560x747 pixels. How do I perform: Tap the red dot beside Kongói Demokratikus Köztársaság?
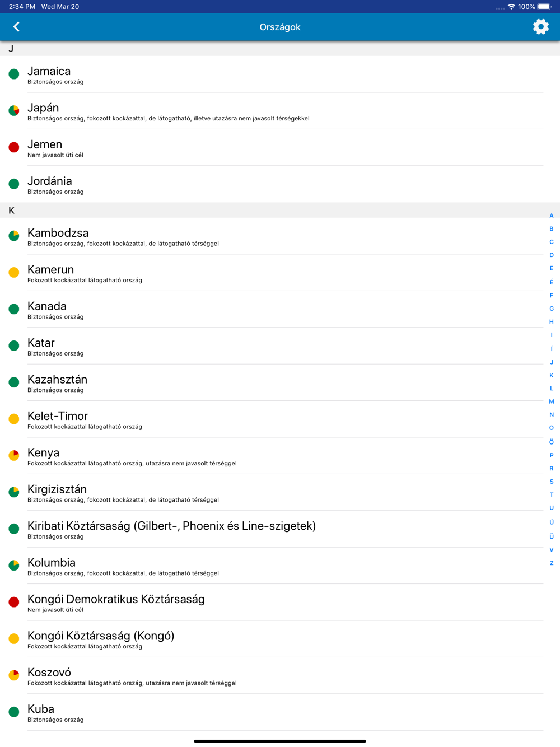[x=14, y=602]
